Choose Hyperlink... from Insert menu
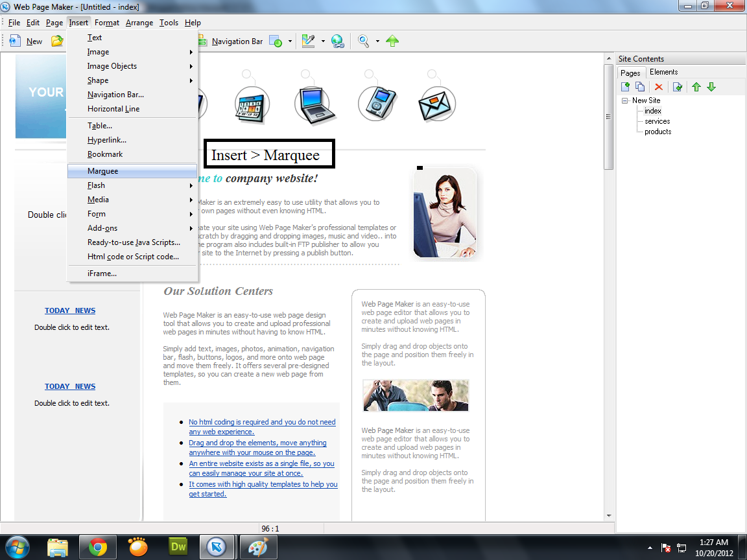This screenshot has height=560, width=747. coord(132,140)
